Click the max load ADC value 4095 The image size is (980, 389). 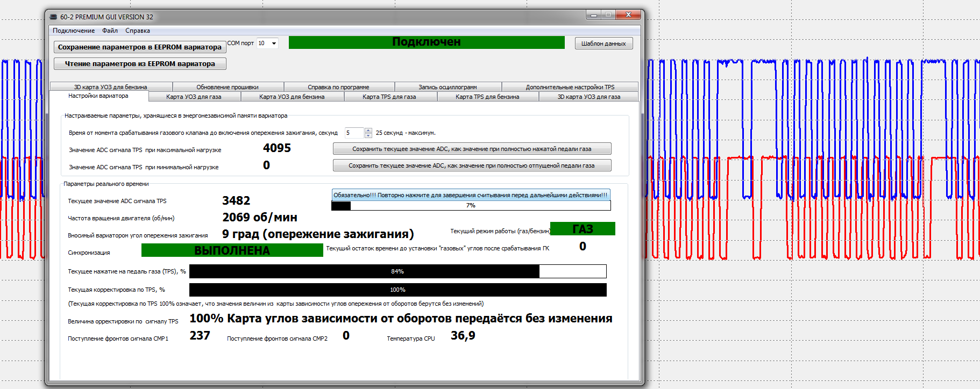[x=277, y=148]
